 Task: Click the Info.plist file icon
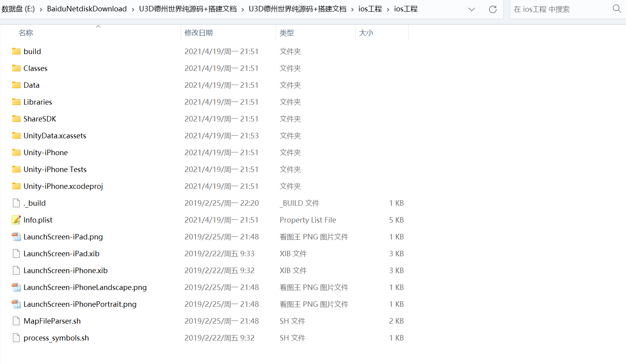[16, 220]
